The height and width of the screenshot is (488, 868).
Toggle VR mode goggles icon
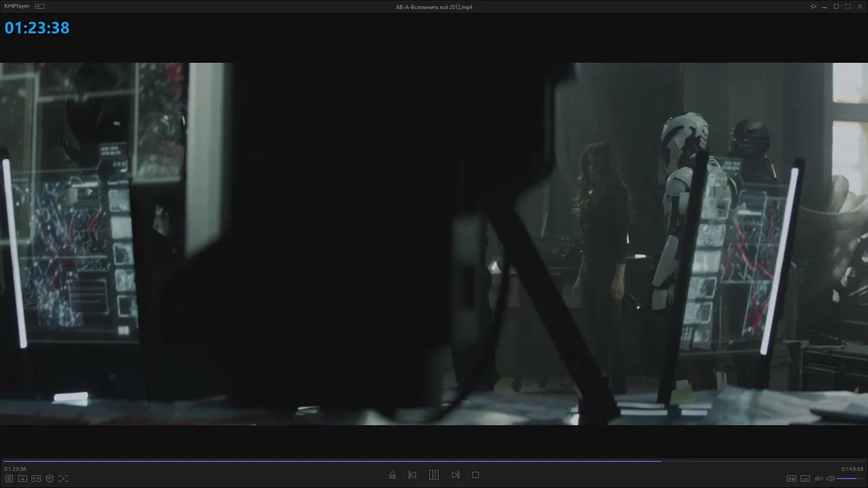pyautogui.click(x=36, y=479)
